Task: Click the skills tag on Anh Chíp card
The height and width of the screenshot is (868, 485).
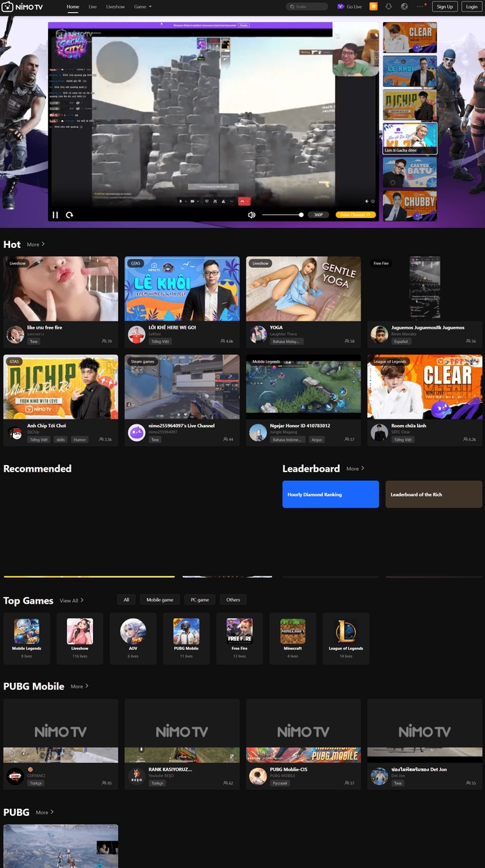Action: click(61, 439)
